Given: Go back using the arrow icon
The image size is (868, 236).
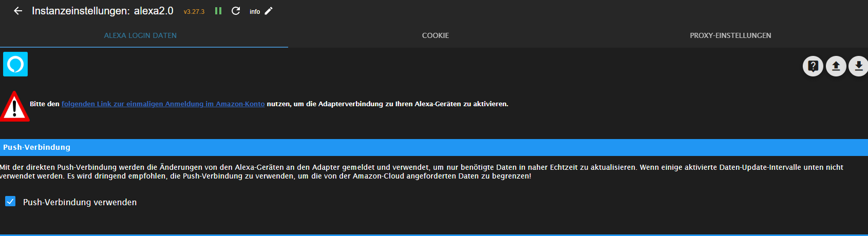Looking at the screenshot, I should (x=18, y=11).
